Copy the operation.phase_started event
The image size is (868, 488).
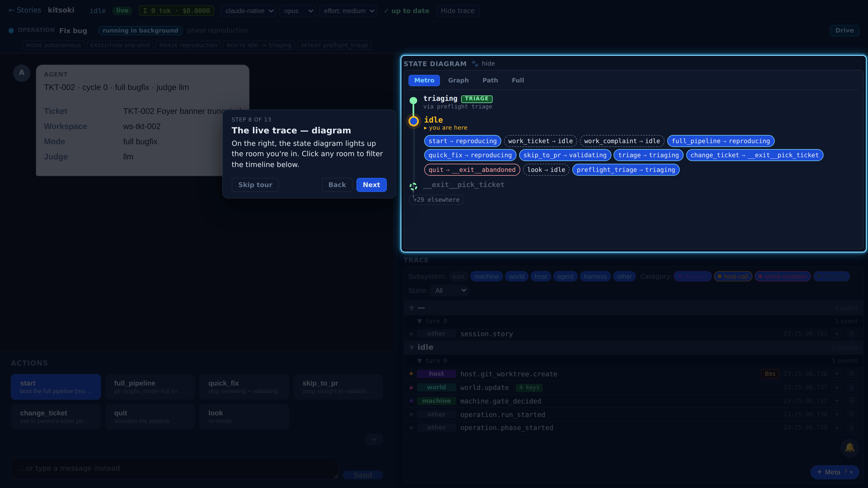pyautogui.click(x=852, y=428)
